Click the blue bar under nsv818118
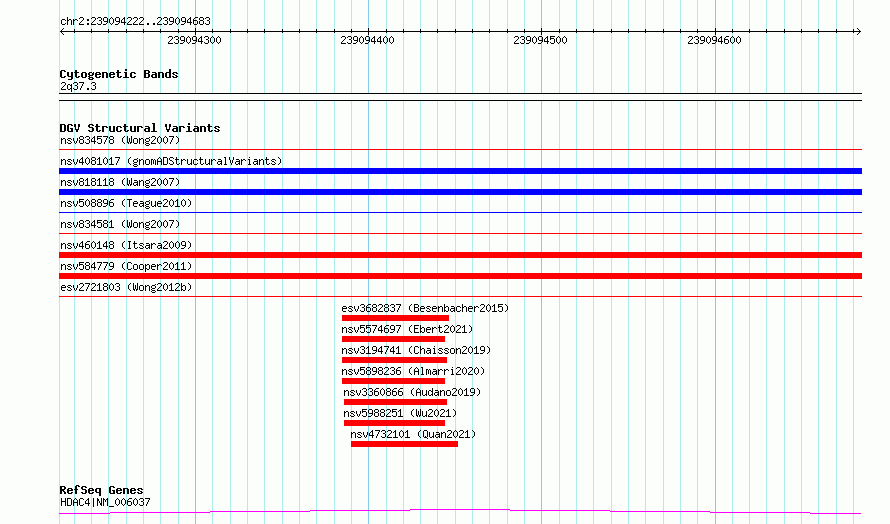The image size is (890, 524). [x=460, y=192]
